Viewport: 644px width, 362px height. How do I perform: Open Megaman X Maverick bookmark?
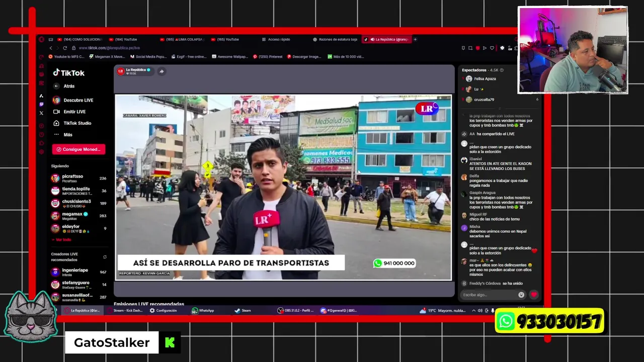pyautogui.click(x=107, y=57)
